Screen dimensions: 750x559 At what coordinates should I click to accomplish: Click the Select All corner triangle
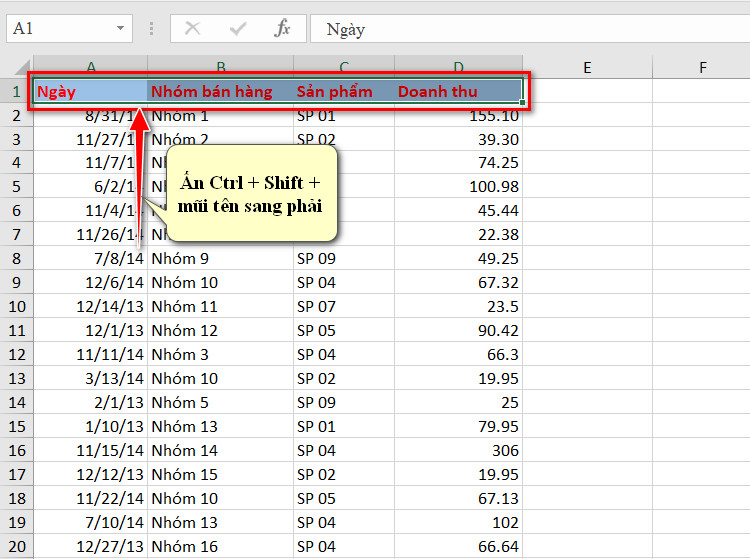point(22,67)
